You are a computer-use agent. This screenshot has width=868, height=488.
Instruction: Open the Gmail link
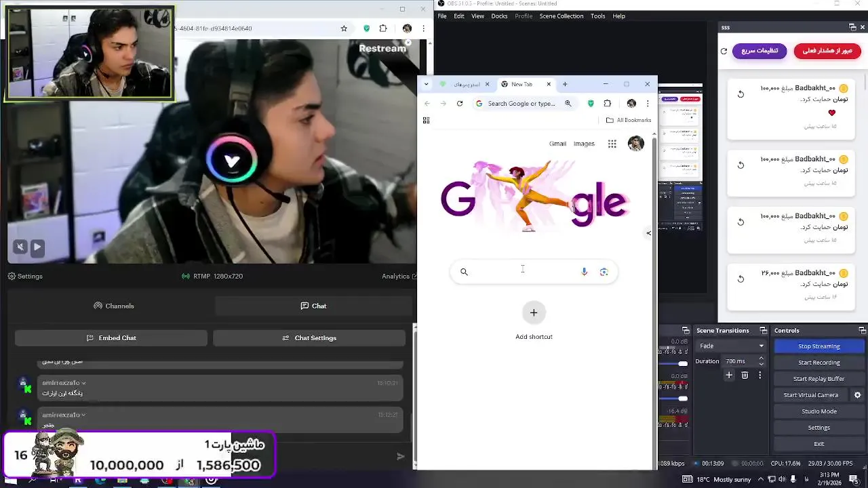click(x=557, y=144)
